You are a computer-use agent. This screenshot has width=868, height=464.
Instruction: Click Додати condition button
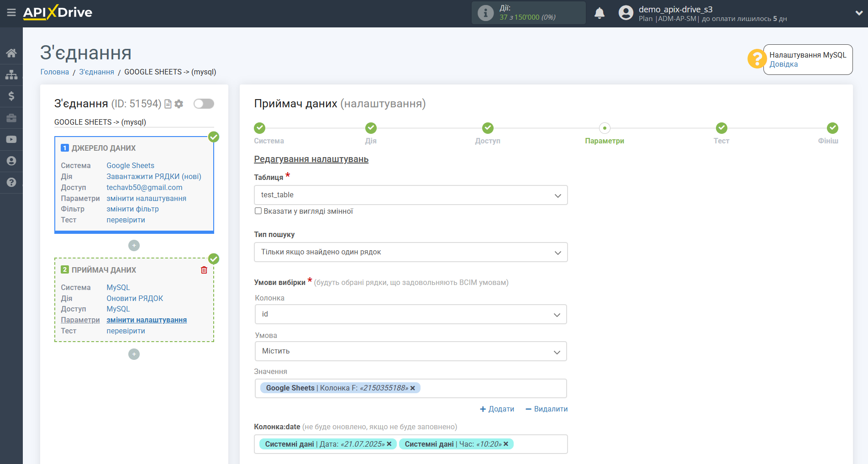point(497,409)
